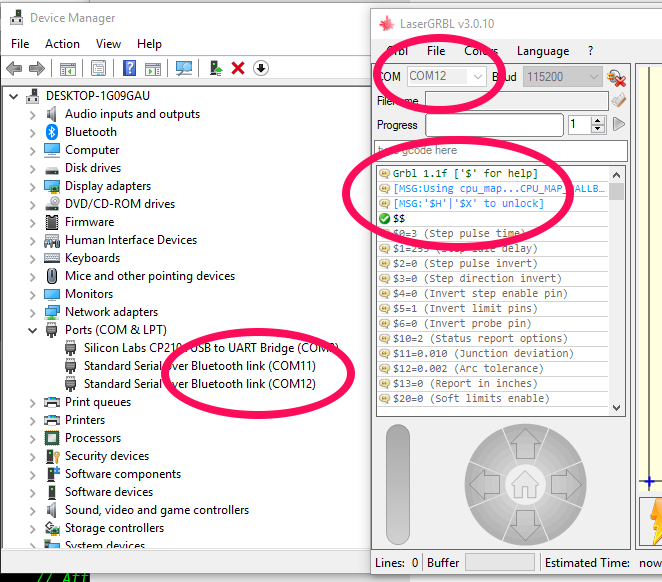Collapse the Ports (COM & LPT) node
The width and height of the screenshot is (662, 582).
(33, 330)
